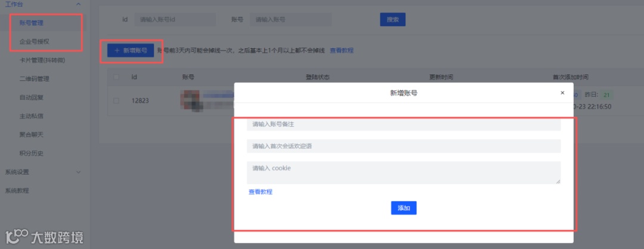Click the 昨日 count badge 21
The height and width of the screenshot is (249, 644).
(x=606, y=95)
